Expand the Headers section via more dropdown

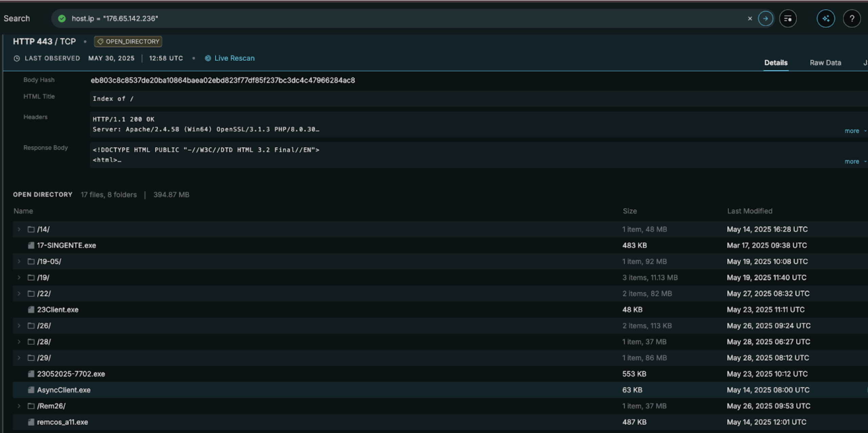tap(852, 131)
